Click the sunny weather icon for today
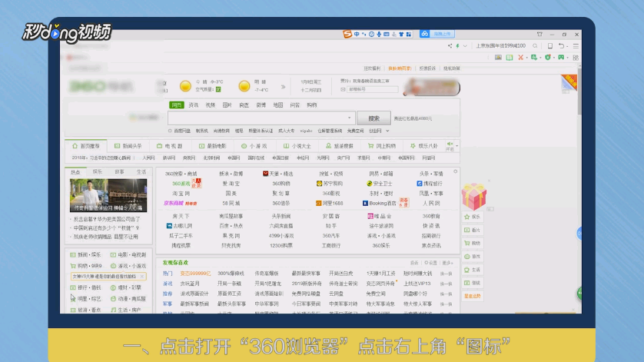 click(185, 86)
